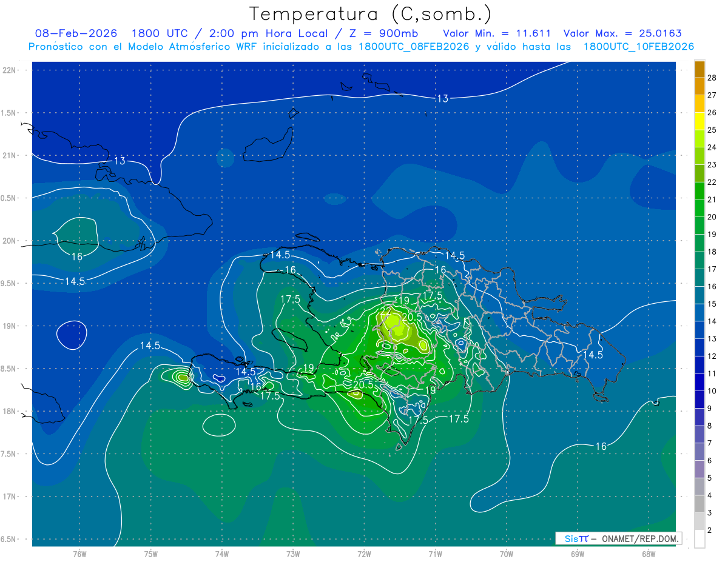This screenshot has width=728, height=562.
Task: Click the '22N' latitude axis label
Action: coord(10,70)
